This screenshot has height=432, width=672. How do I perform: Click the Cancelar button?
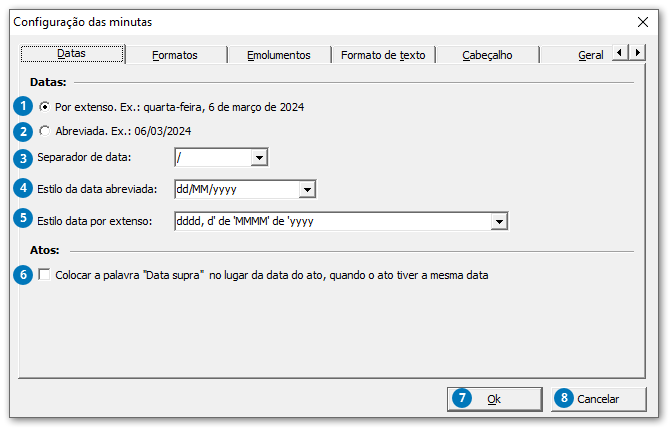(599, 399)
